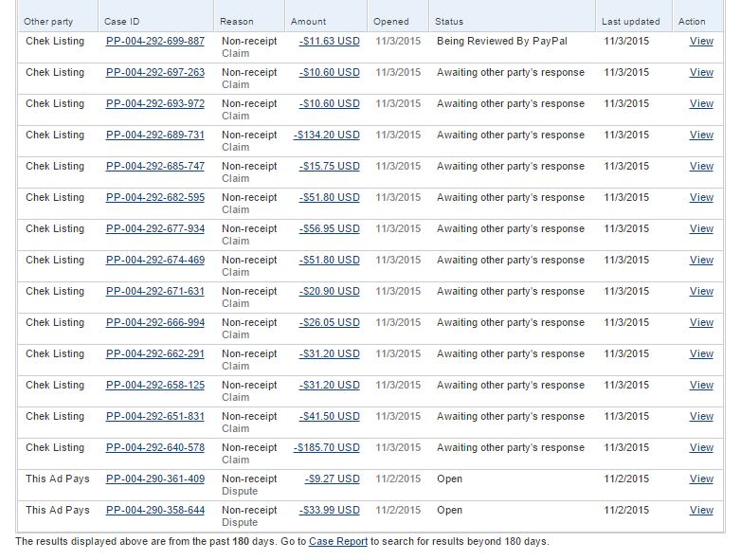Click View for the -$26.05 case

click(x=701, y=322)
